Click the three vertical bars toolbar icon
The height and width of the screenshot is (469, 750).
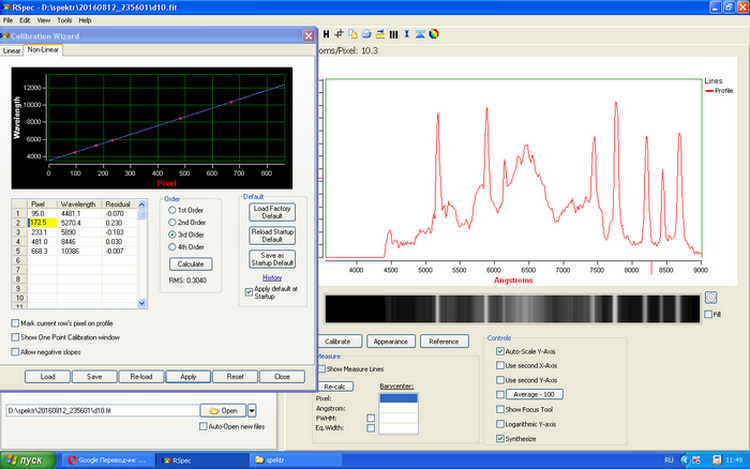click(x=394, y=34)
